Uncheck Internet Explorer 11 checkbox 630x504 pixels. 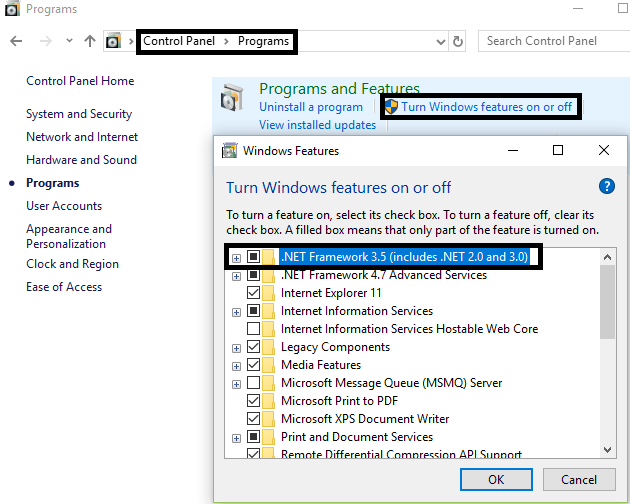point(254,293)
